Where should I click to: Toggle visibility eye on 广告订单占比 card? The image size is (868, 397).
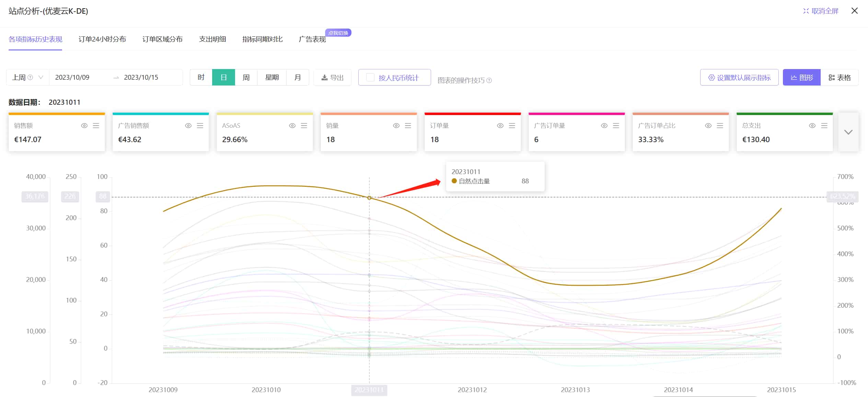coord(708,126)
